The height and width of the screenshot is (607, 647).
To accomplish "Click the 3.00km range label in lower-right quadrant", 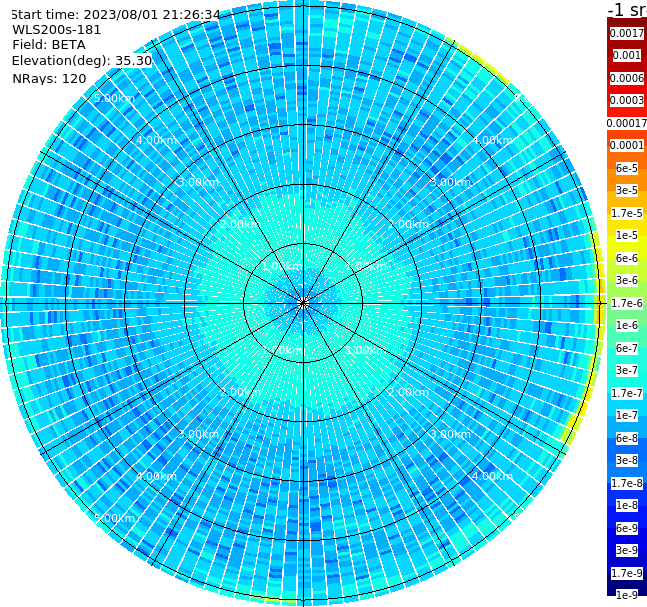I will [450, 434].
